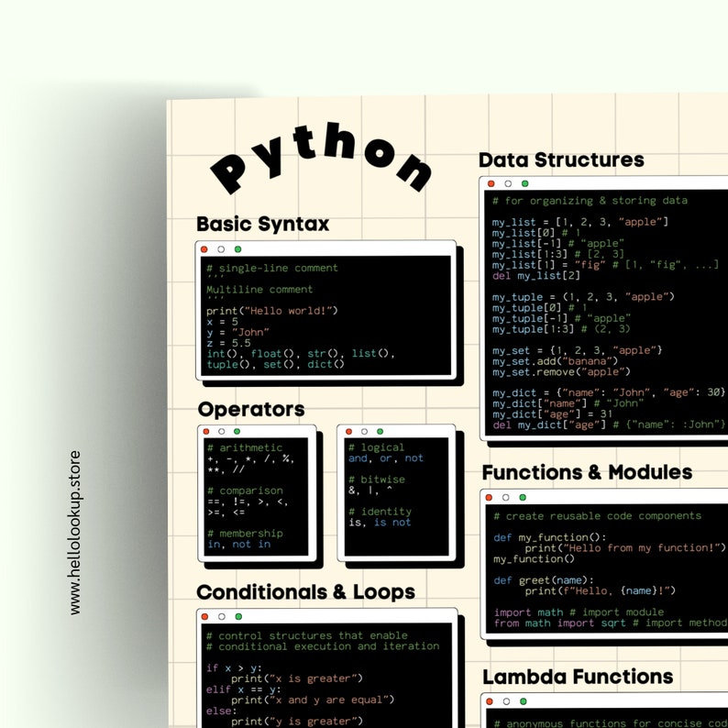
Task: Click the 'def greet(name):' line
Action: [x=544, y=580]
